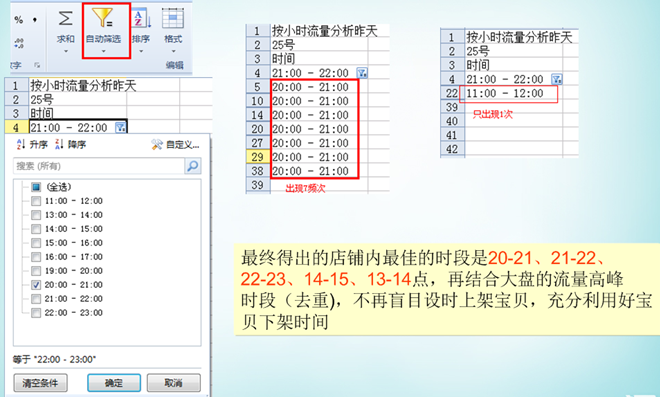Check the 22:00 - 23:00 option
The width and height of the screenshot is (660, 397).
(36, 313)
